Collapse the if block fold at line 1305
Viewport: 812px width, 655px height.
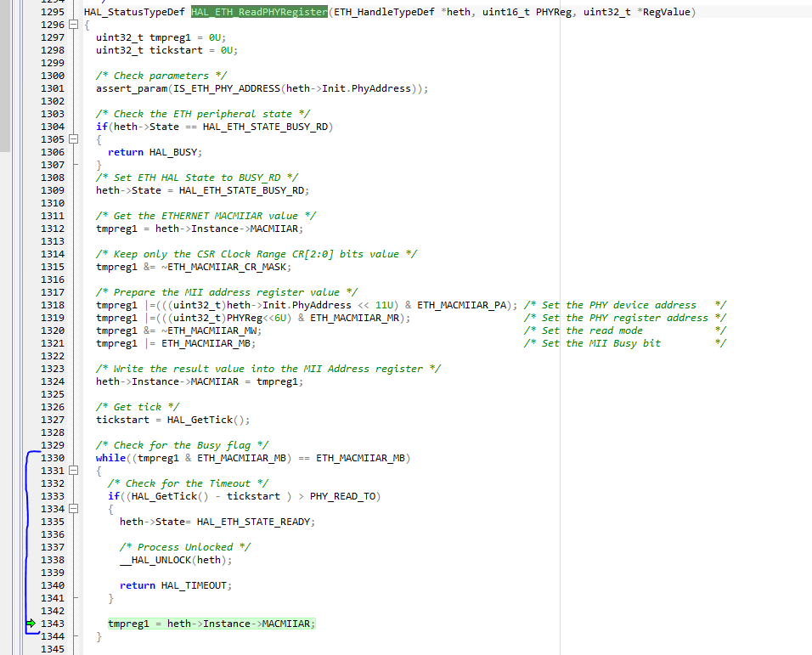point(74,139)
